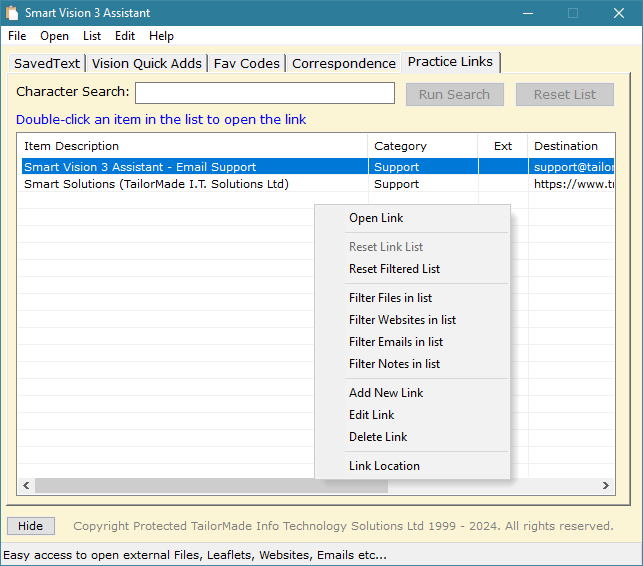Choose Delete Link menu entry
Screen dimensions: 643x566
click(x=412, y=437)
